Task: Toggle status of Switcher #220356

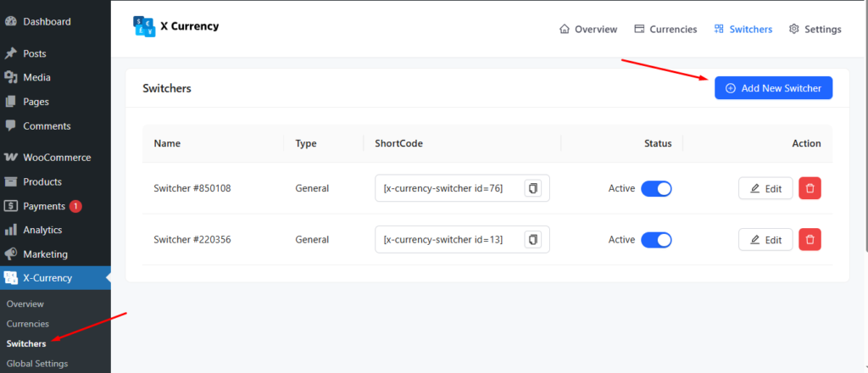Action: pos(656,240)
